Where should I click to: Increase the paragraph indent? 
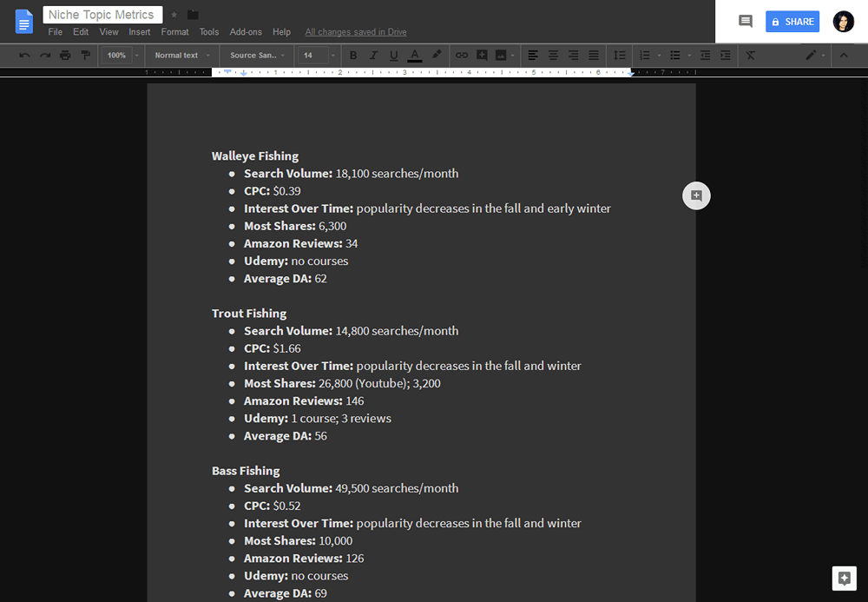[x=725, y=56]
